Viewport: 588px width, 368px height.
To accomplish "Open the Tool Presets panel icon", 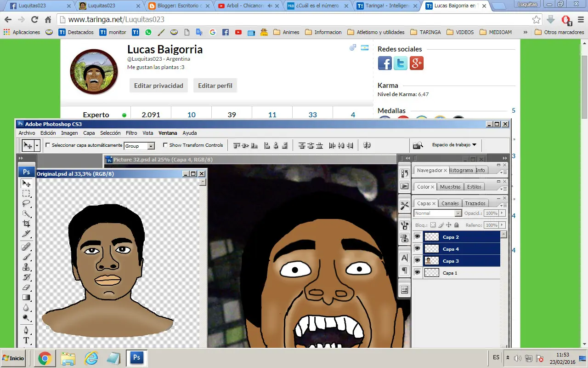I will pyautogui.click(x=404, y=206).
